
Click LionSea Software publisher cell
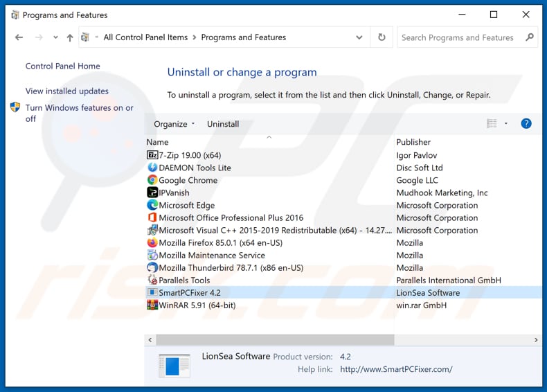click(x=428, y=293)
